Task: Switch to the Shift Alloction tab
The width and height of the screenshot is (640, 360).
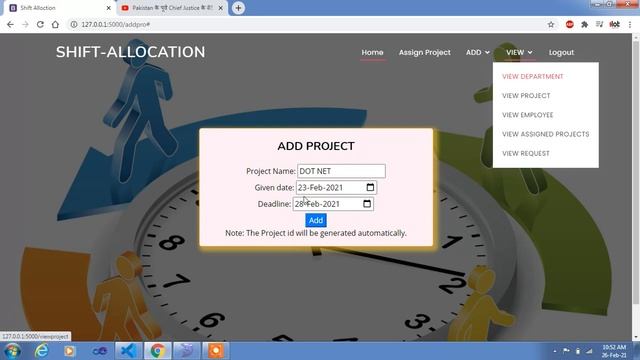Action: 60,8
